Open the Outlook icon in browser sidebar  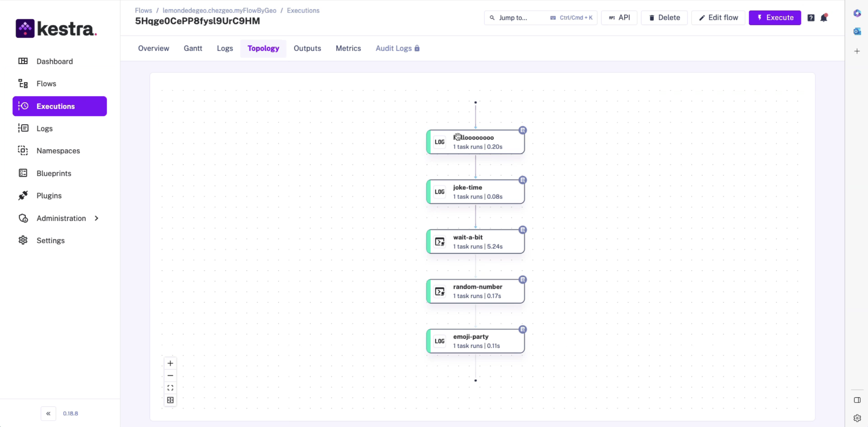857,31
